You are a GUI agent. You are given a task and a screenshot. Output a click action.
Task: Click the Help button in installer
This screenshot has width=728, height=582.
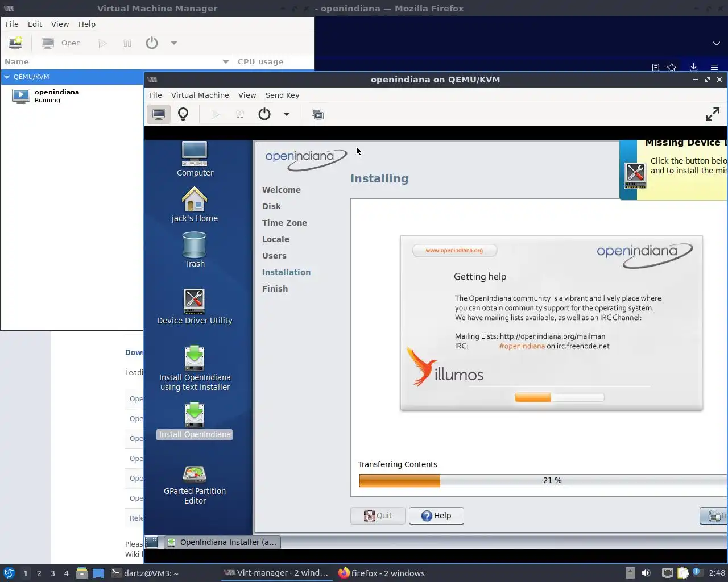pos(436,516)
